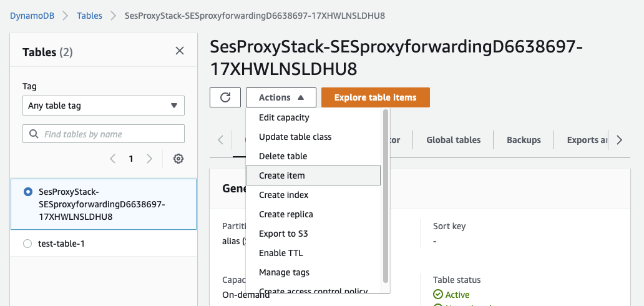This screenshot has width=644, height=306.
Task: Open the Backups tab
Action: point(524,141)
